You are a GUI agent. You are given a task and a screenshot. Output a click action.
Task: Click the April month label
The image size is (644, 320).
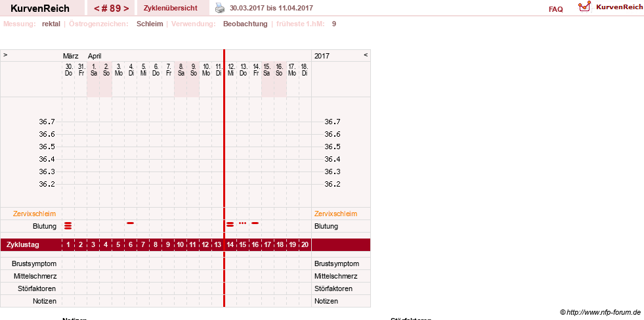click(x=95, y=56)
